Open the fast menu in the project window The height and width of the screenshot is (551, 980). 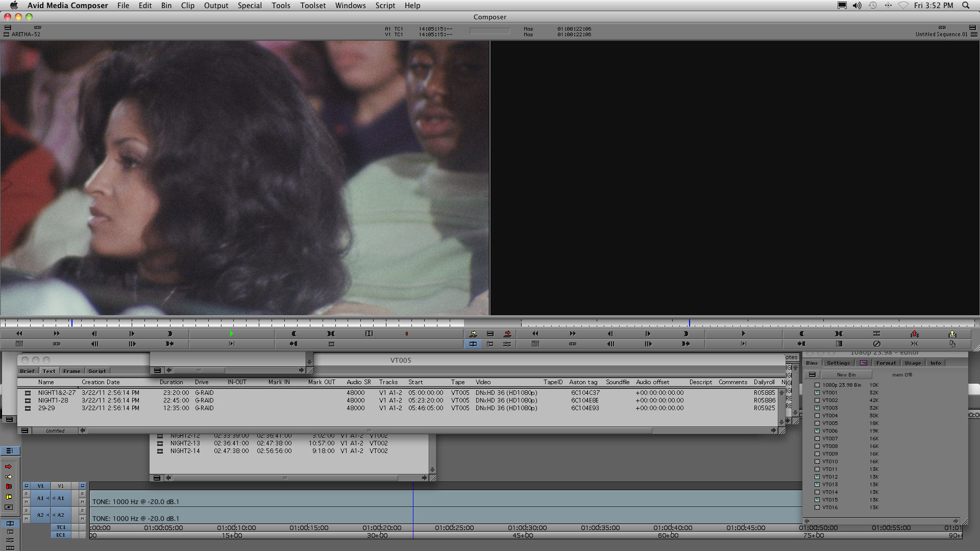[812, 374]
